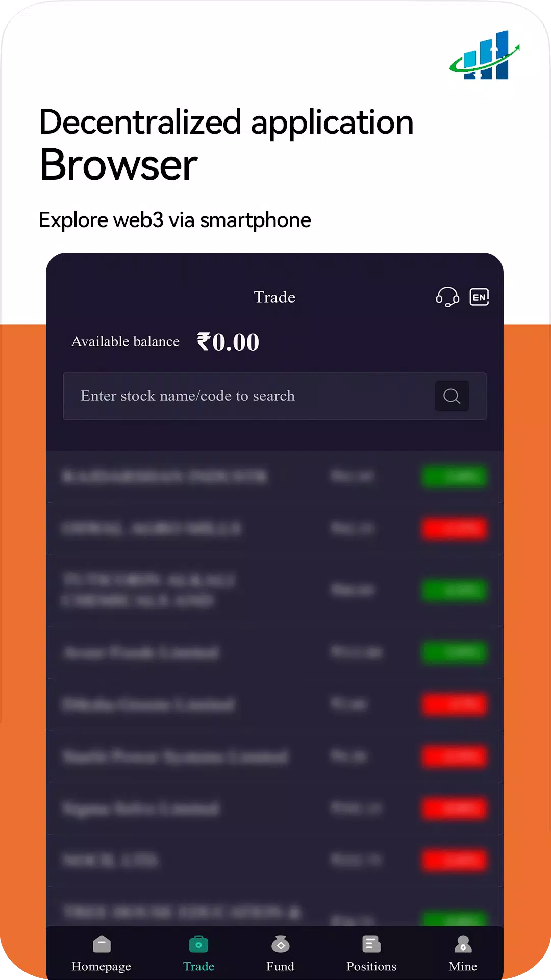Open the first blurred stock row

[x=274, y=477]
